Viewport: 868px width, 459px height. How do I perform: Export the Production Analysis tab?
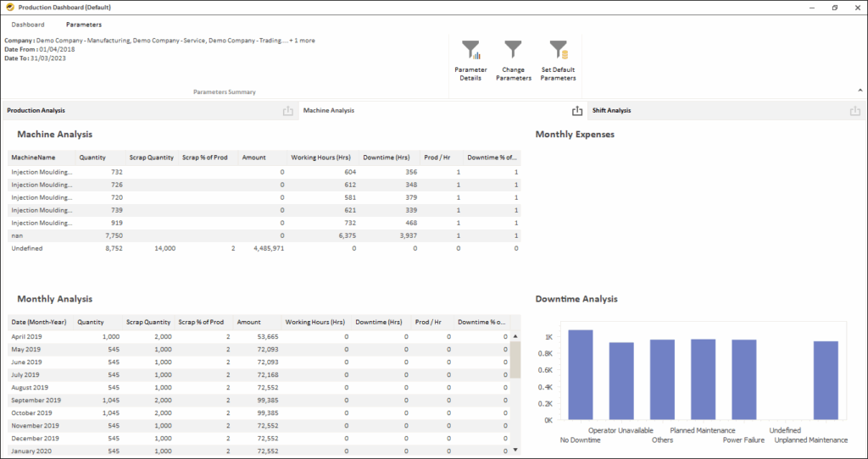coord(287,111)
